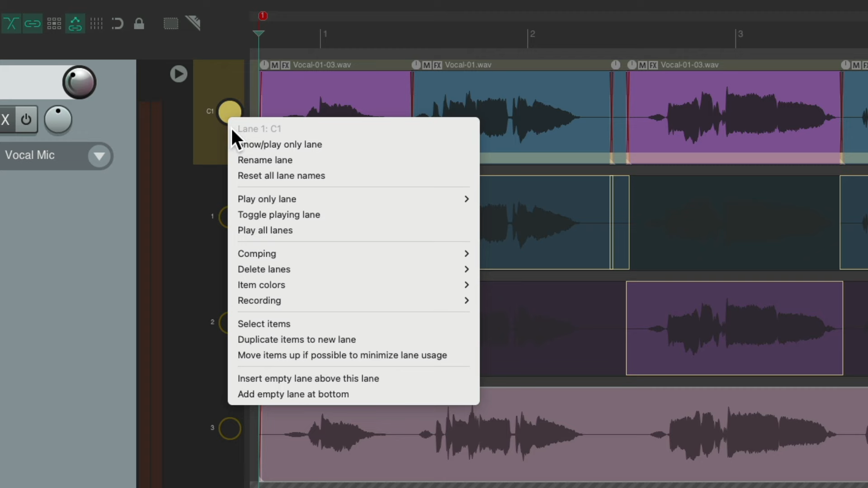Toggle the power button near FX chain
The height and width of the screenshot is (488, 868).
26,119
